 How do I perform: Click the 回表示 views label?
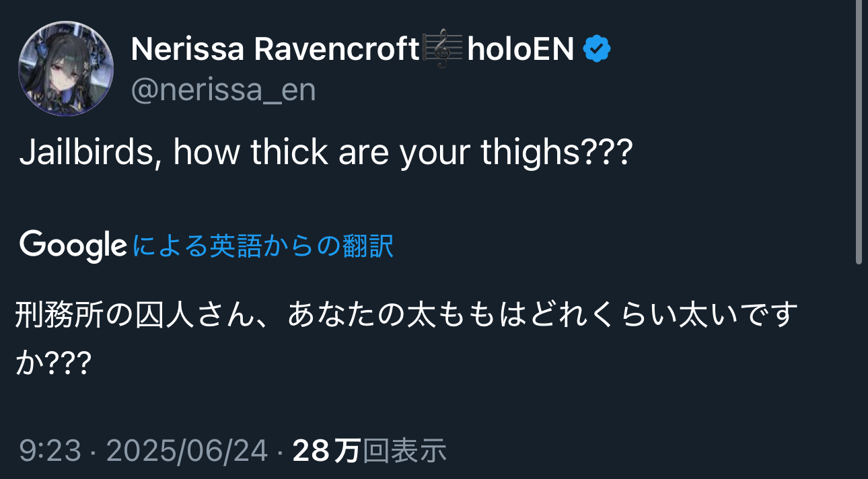(x=404, y=451)
